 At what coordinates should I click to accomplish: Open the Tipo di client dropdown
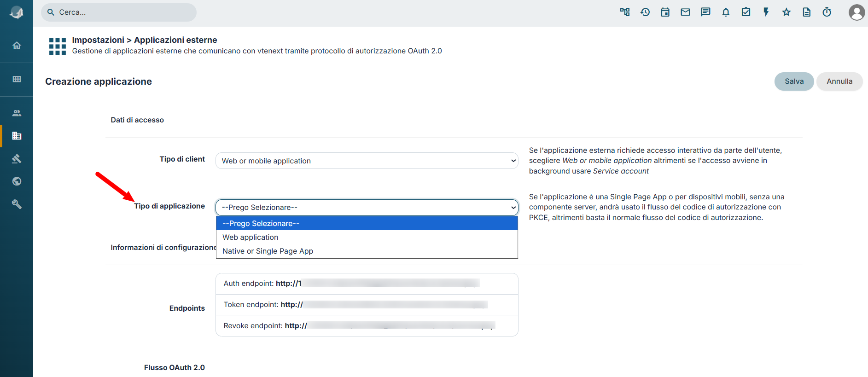coord(367,161)
